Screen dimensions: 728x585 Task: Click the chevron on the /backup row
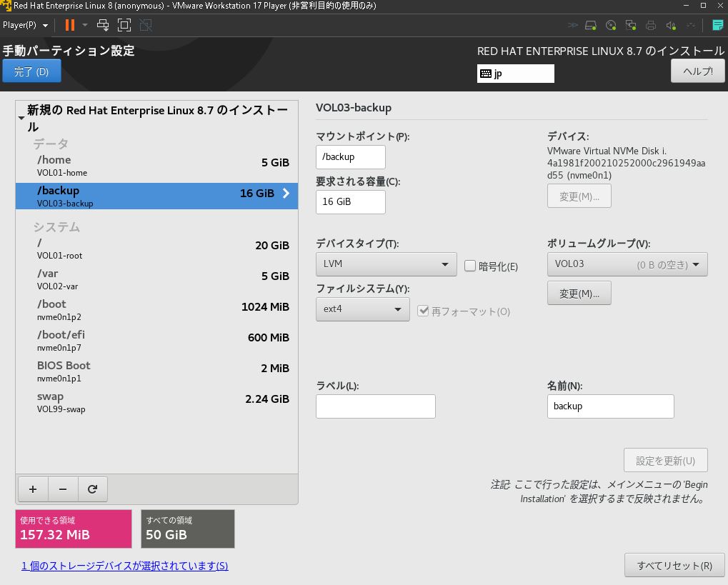pos(286,193)
